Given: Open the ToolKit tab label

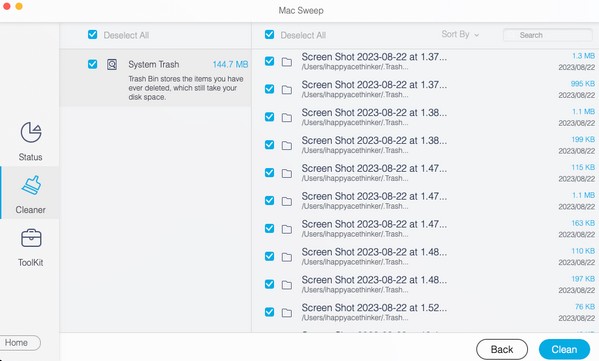Looking at the screenshot, I should click(x=31, y=262).
